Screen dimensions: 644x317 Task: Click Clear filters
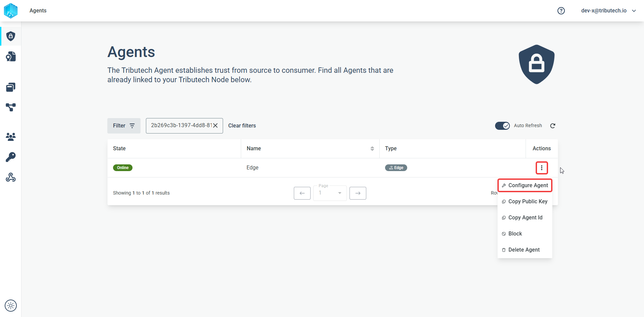pyautogui.click(x=242, y=126)
